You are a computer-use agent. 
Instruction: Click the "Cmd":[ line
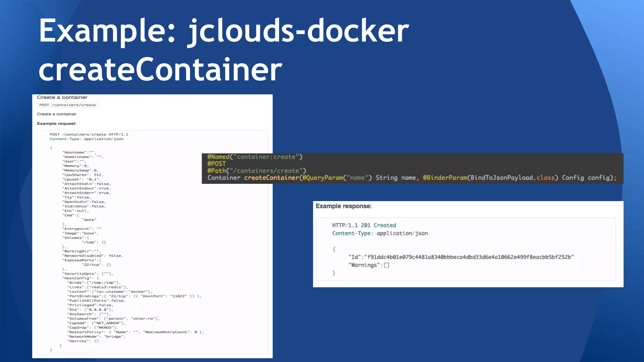(x=71, y=215)
